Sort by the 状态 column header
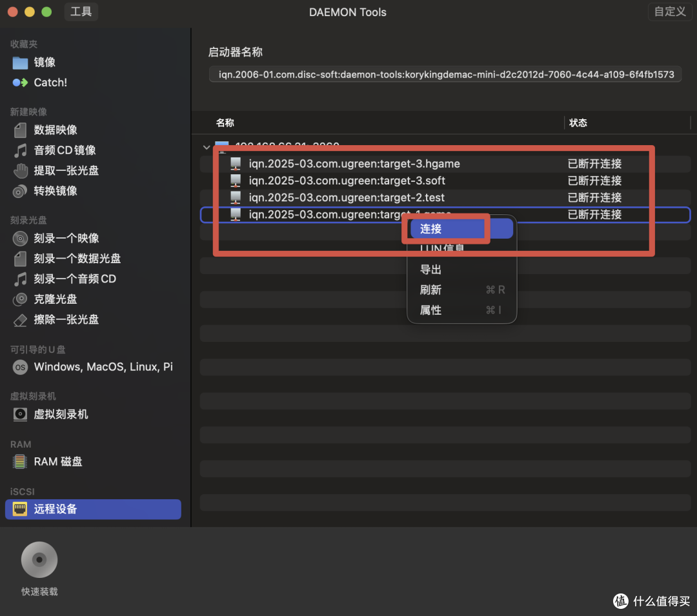 (578, 123)
